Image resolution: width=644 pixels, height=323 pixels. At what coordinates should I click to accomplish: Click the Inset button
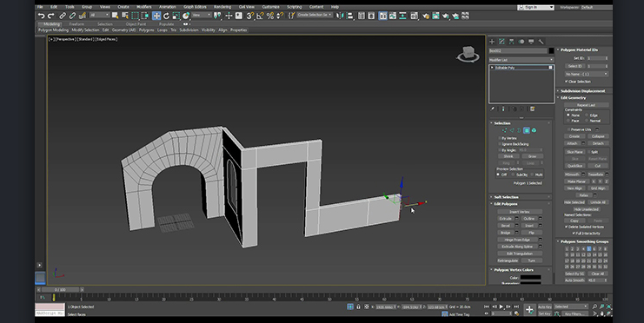tap(529, 226)
